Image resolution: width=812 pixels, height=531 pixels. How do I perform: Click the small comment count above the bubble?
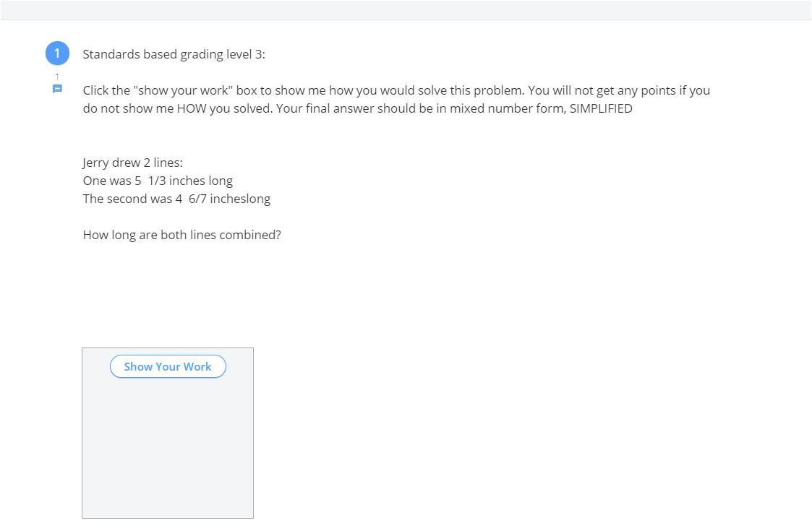(57, 77)
